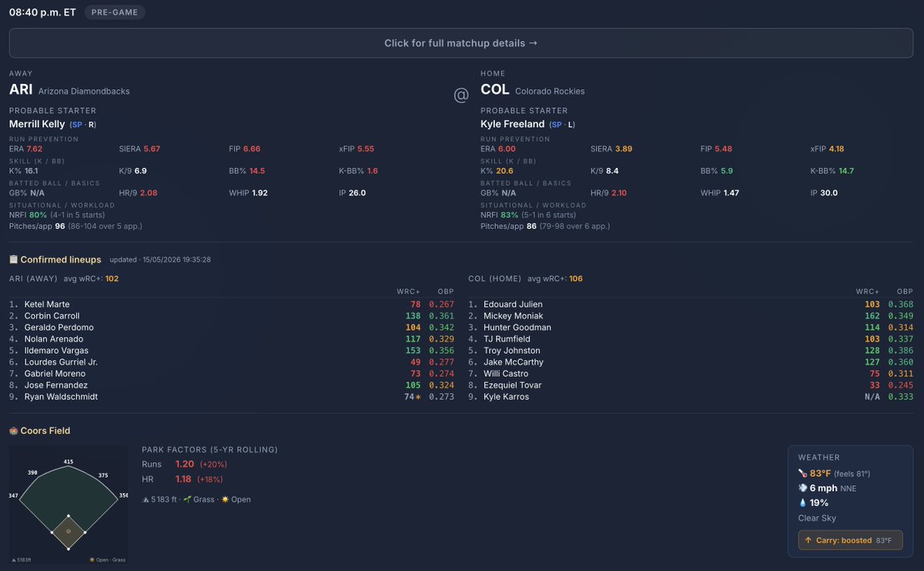The height and width of the screenshot is (571, 924).
Task: Click Geraldo Perdomo lineup row
Action: [232, 327]
